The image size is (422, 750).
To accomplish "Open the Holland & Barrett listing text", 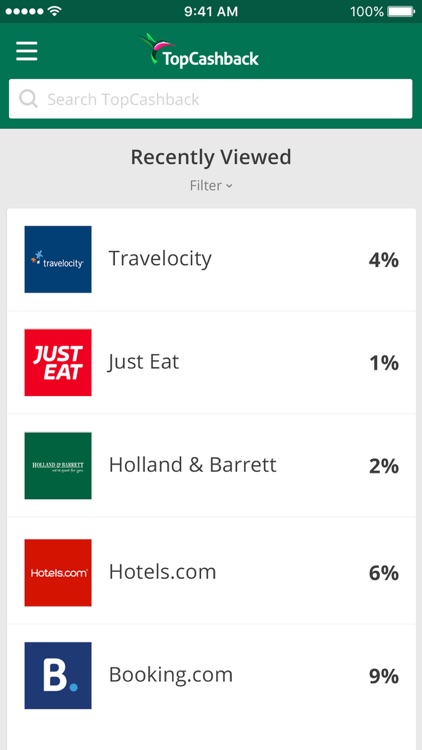I will tap(193, 464).
